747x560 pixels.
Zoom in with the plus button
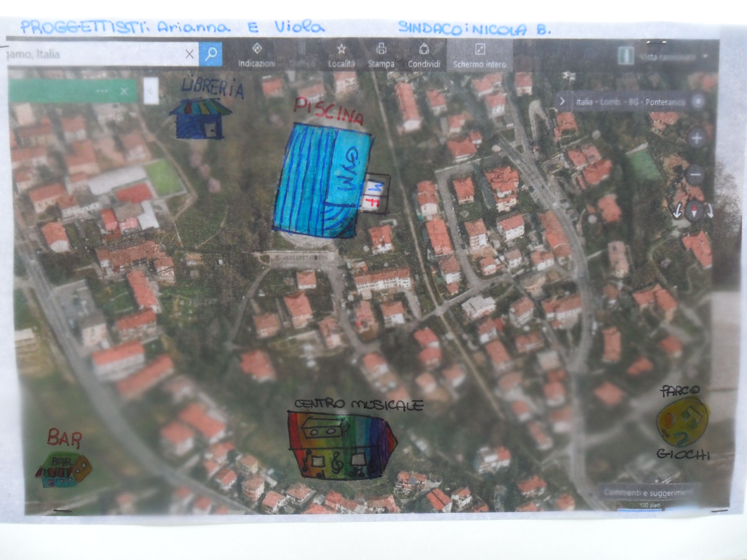[697, 138]
